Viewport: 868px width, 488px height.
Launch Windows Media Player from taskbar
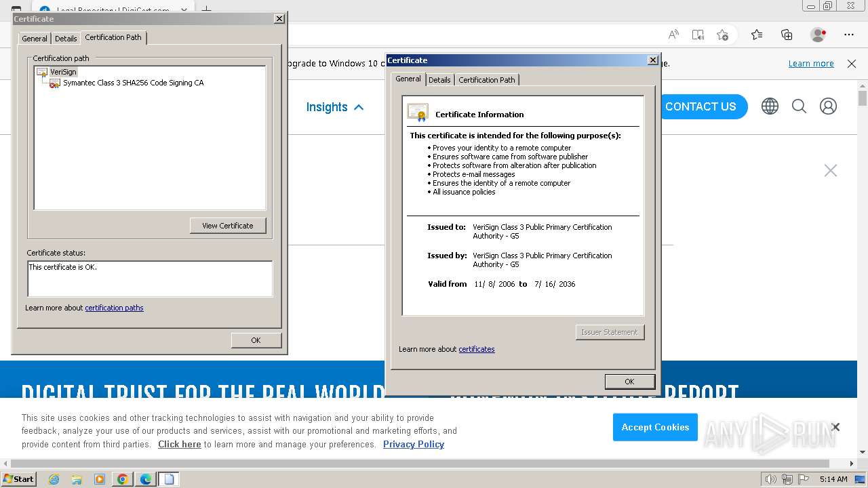pyautogui.click(x=100, y=479)
